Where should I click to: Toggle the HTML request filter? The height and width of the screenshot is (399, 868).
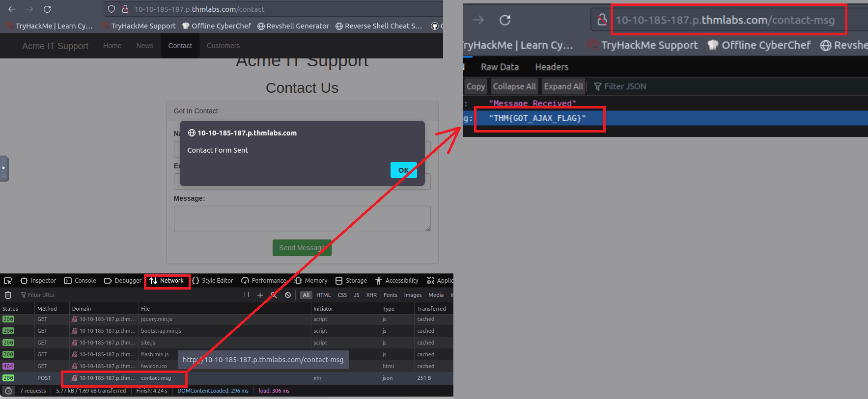click(323, 295)
